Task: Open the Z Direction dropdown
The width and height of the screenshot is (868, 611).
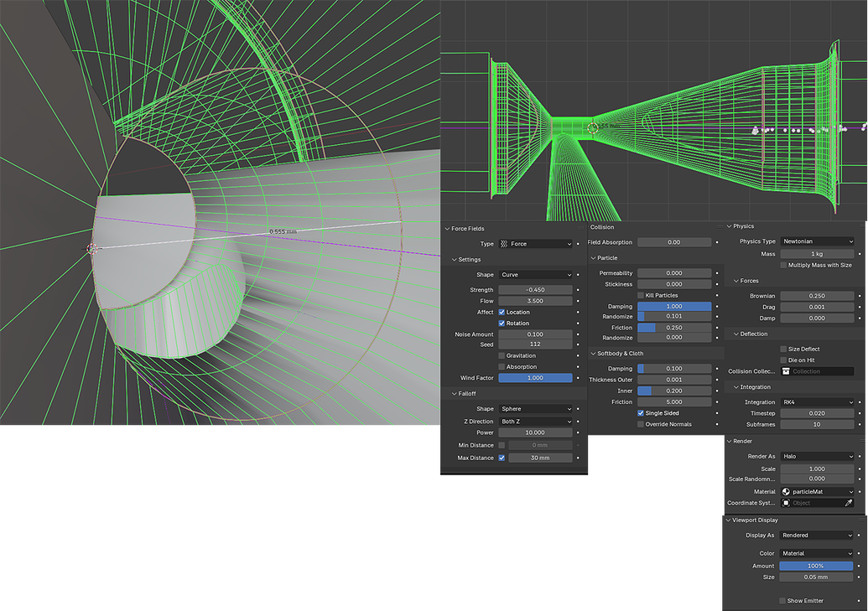Action: 535,422
